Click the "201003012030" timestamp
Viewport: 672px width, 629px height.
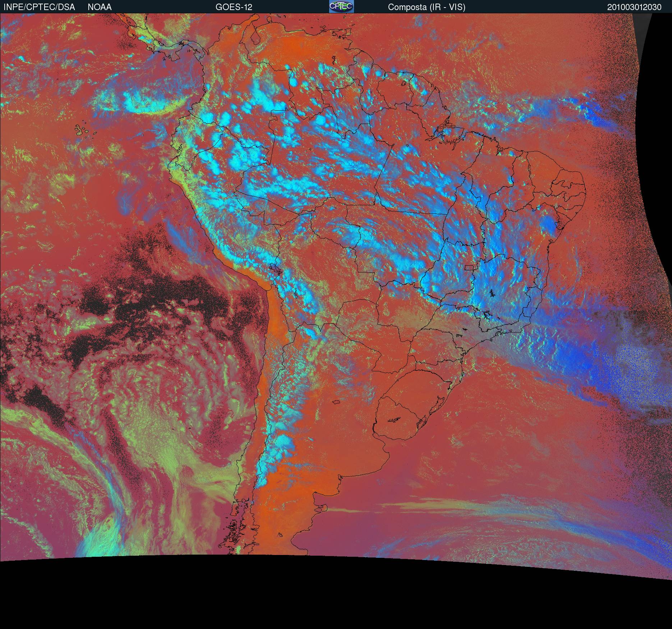pyautogui.click(x=634, y=7)
